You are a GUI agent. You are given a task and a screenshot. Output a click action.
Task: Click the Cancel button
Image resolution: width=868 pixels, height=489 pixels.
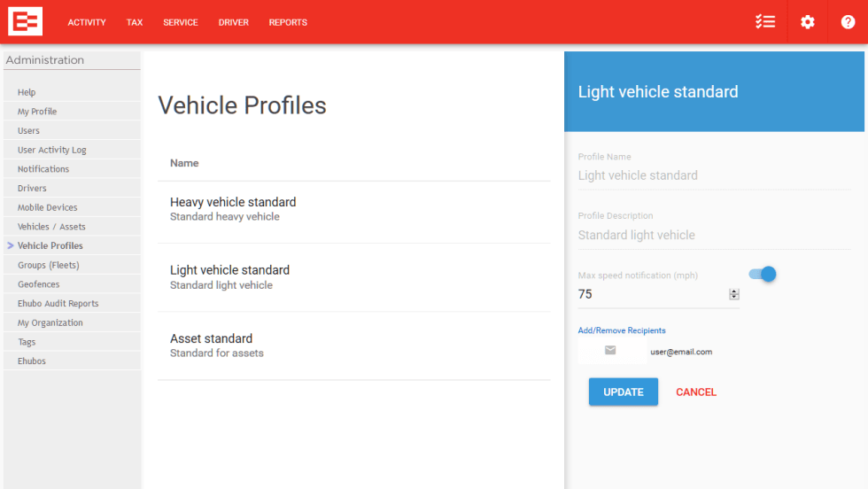696,392
